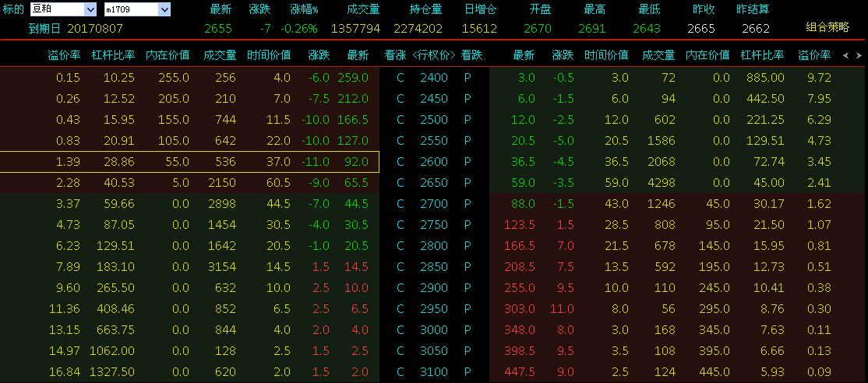Select the 3100 strike price cell

(434, 372)
